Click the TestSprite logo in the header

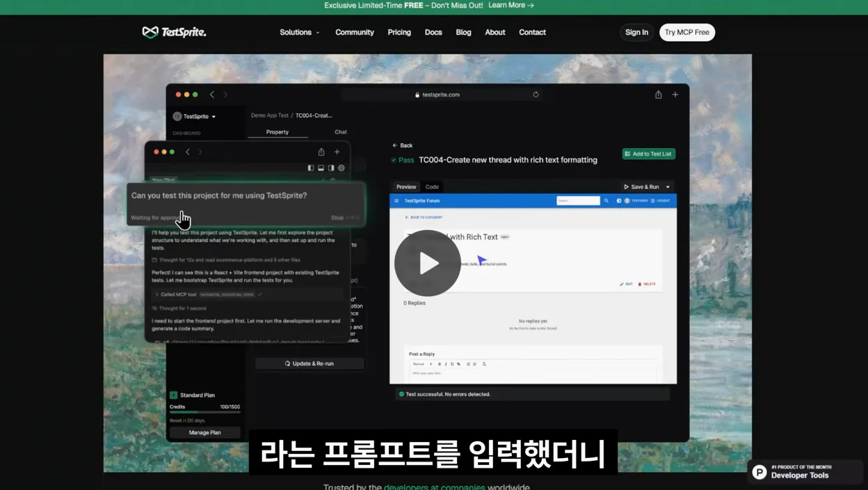pyautogui.click(x=174, y=32)
